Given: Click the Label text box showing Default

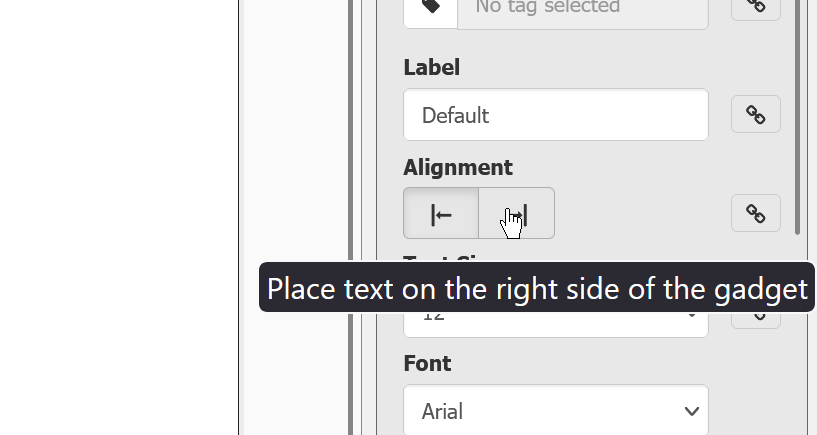Looking at the screenshot, I should (x=555, y=115).
